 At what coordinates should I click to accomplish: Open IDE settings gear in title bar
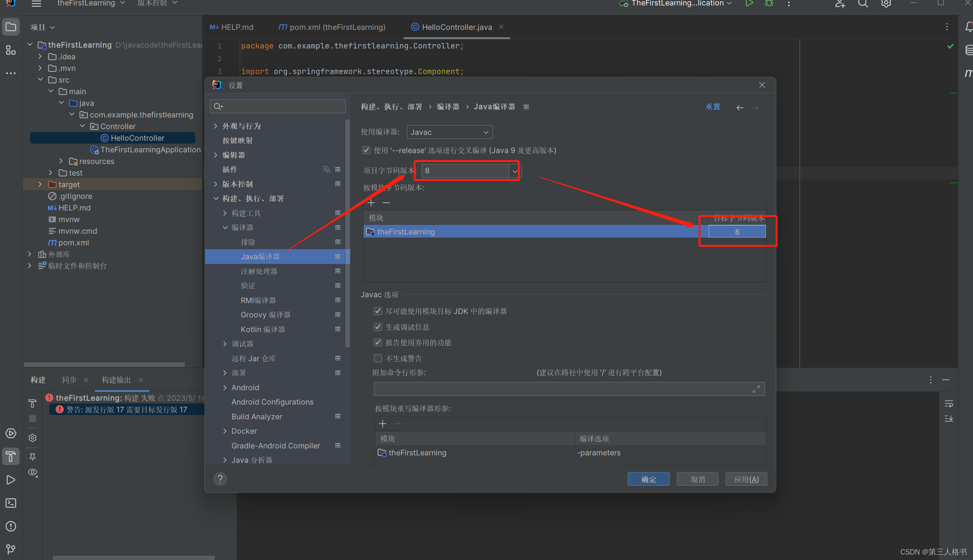886,4
